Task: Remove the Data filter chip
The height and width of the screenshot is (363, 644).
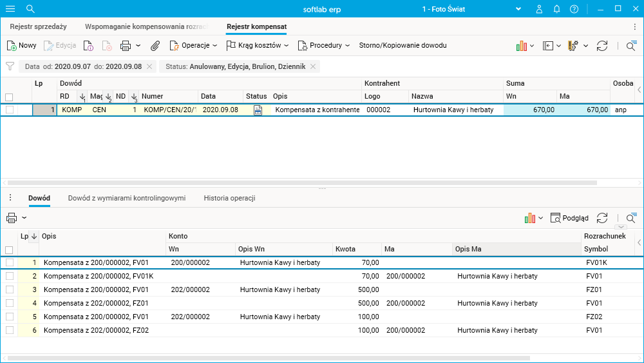Action: pyautogui.click(x=149, y=66)
